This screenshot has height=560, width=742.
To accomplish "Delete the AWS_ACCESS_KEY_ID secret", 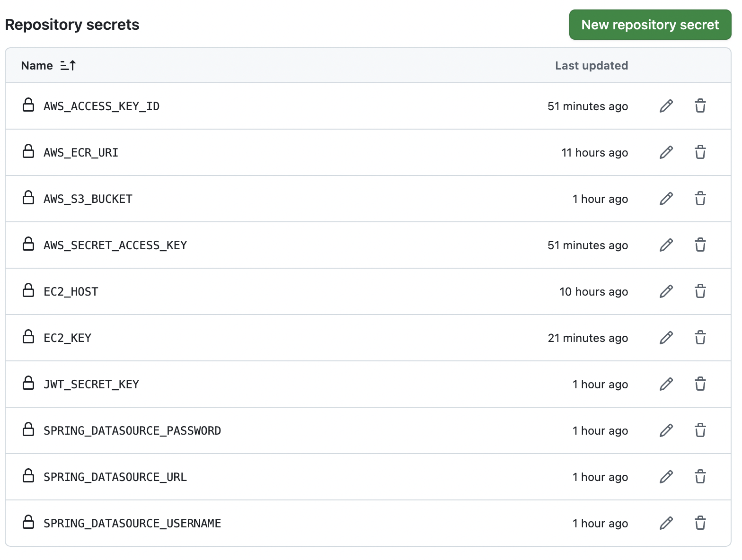I will click(x=700, y=106).
